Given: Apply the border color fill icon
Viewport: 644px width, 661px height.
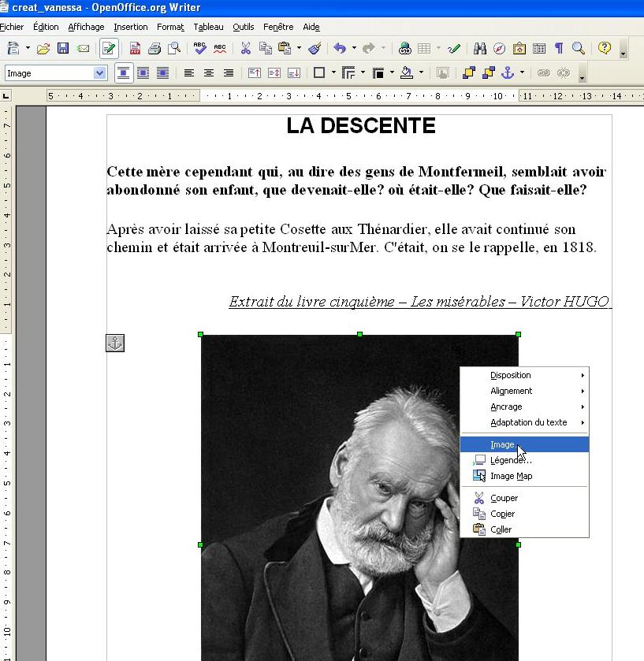Looking at the screenshot, I should [x=378, y=73].
